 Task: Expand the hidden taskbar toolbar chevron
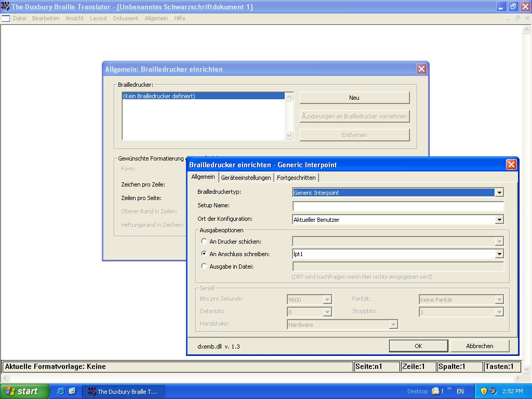click(x=449, y=389)
